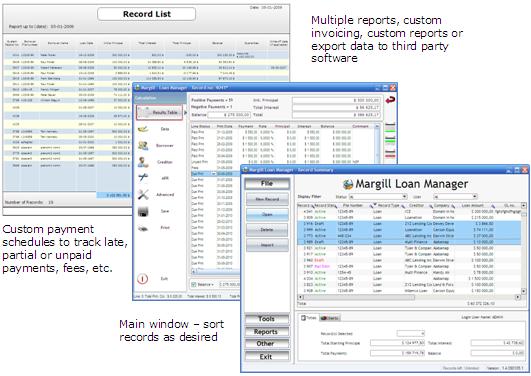Viewport: 531px width, 376px height.
Task: Select the record row with pink Paid status
Action: [x=410, y=266]
